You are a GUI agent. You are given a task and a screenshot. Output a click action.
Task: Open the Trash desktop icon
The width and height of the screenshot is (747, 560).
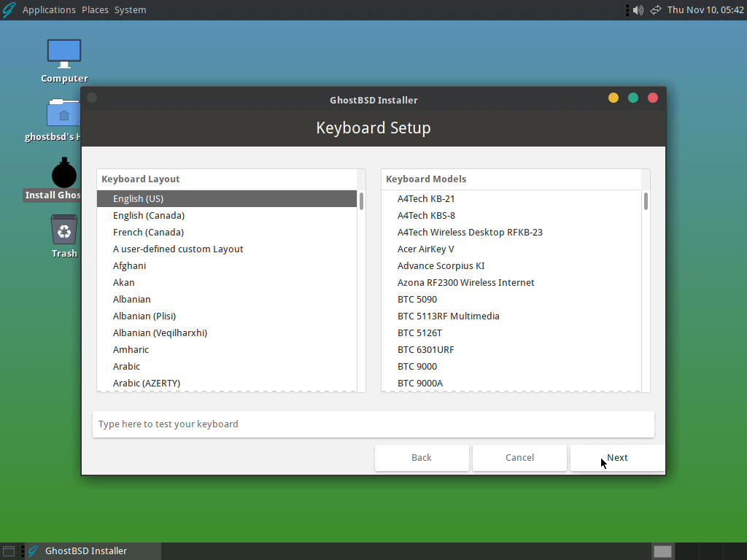(x=64, y=230)
